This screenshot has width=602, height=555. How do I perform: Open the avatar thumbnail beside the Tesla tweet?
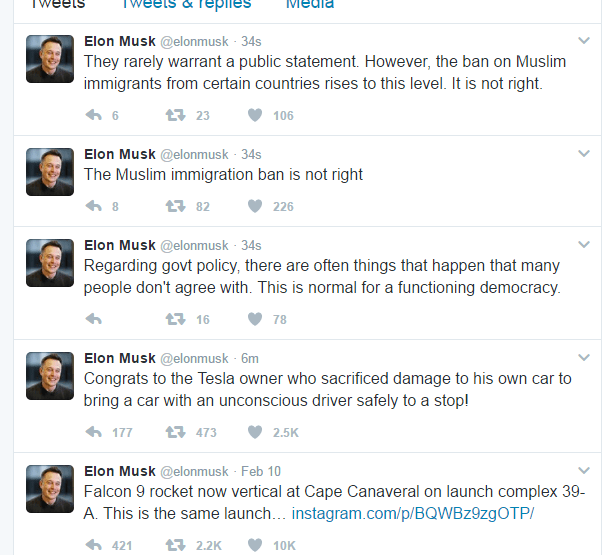coord(50,376)
